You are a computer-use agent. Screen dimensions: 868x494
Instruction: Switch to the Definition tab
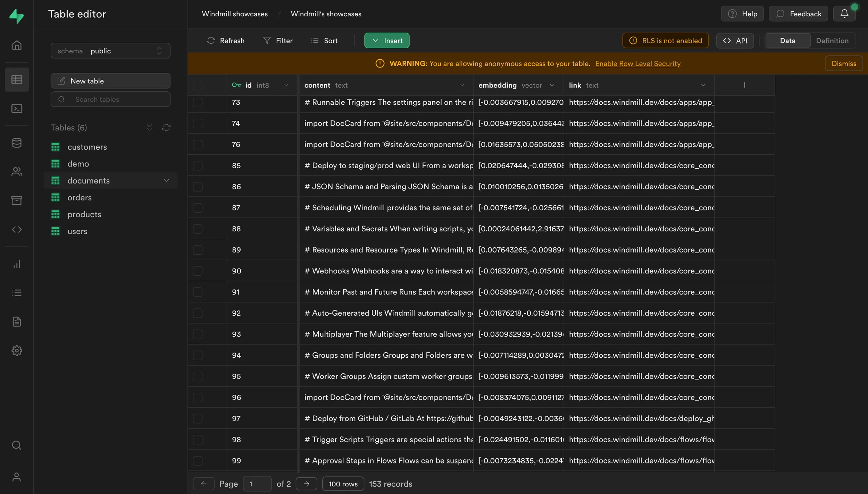point(832,41)
